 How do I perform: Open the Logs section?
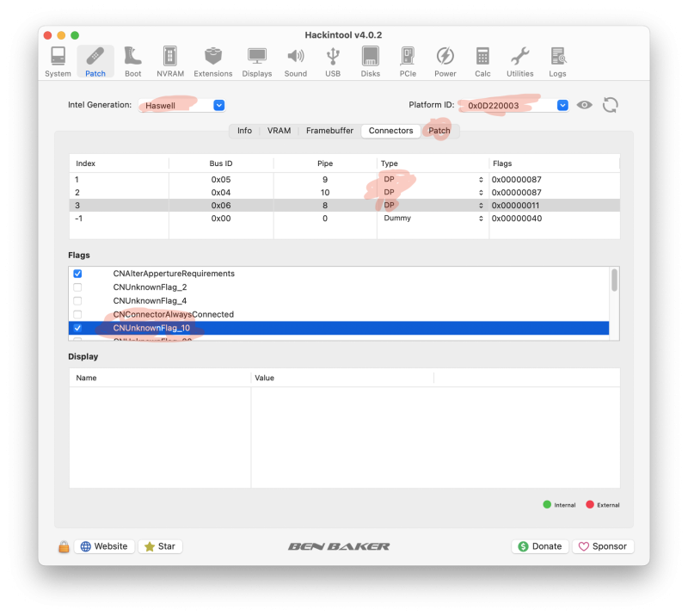(x=557, y=62)
